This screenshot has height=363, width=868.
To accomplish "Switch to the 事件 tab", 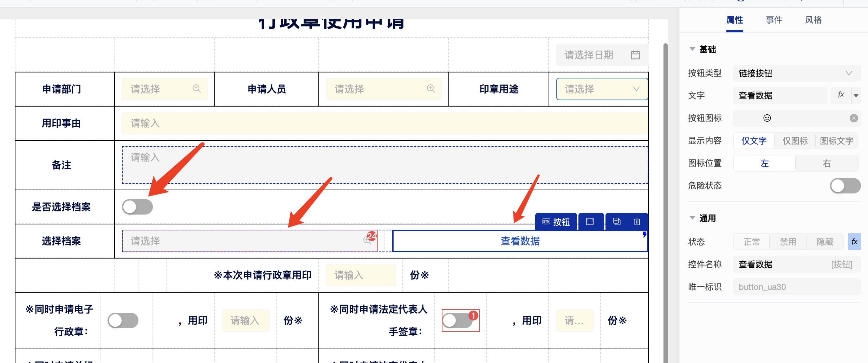I will point(774,20).
